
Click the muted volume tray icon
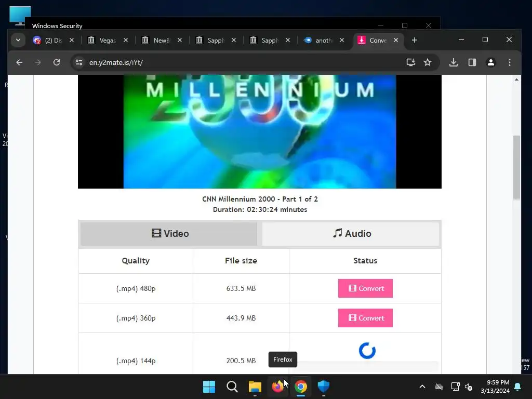tap(469, 387)
